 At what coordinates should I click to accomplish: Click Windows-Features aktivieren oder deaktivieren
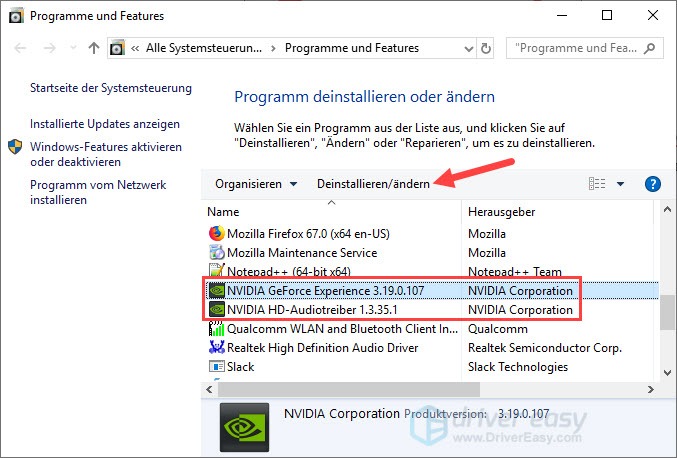point(105,154)
